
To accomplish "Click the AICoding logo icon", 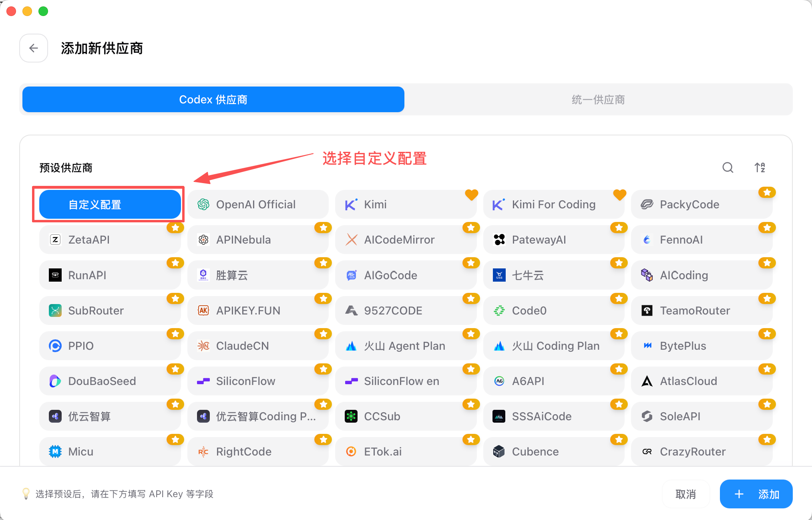I will (647, 275).
